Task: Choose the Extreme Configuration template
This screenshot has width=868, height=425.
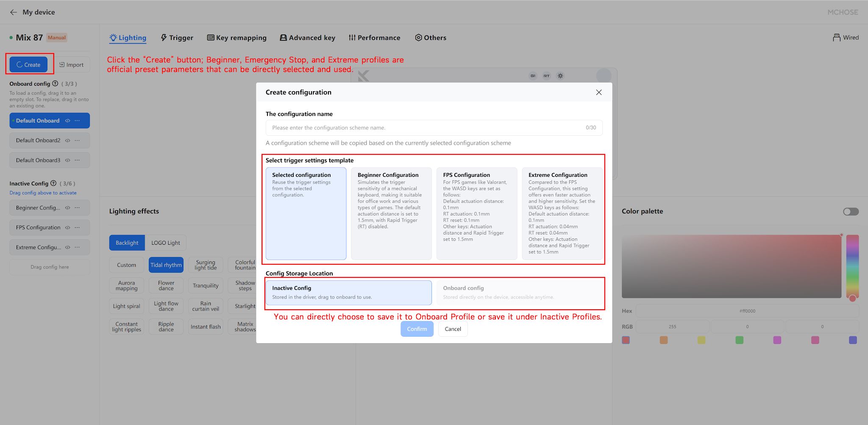Action: [562, 213]
